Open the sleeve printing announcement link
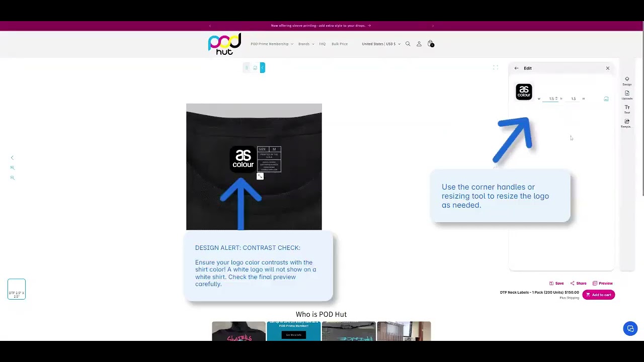The width and height of the screenshot is (644, 362). pyautogui.click(x=320, y=26)
